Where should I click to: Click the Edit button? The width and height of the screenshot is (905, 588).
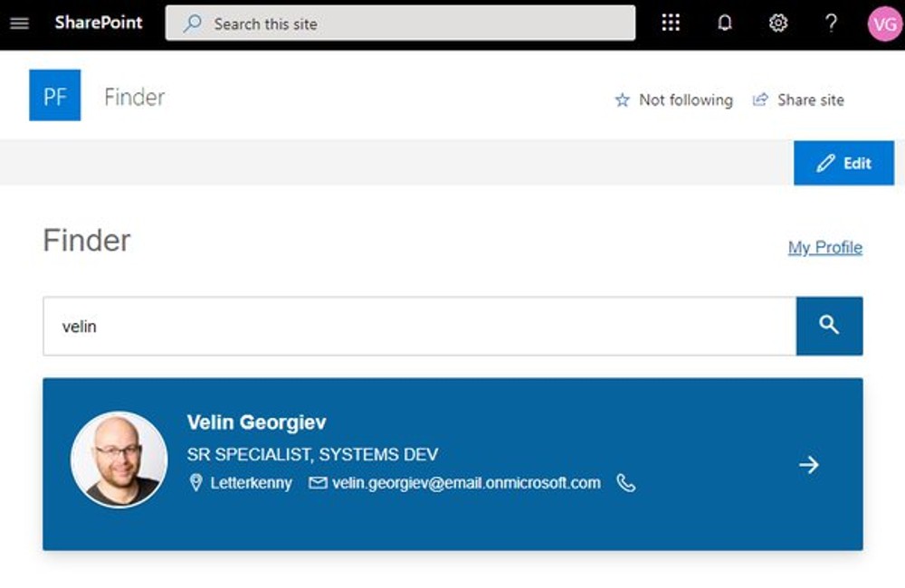click(x=843, y=163)
